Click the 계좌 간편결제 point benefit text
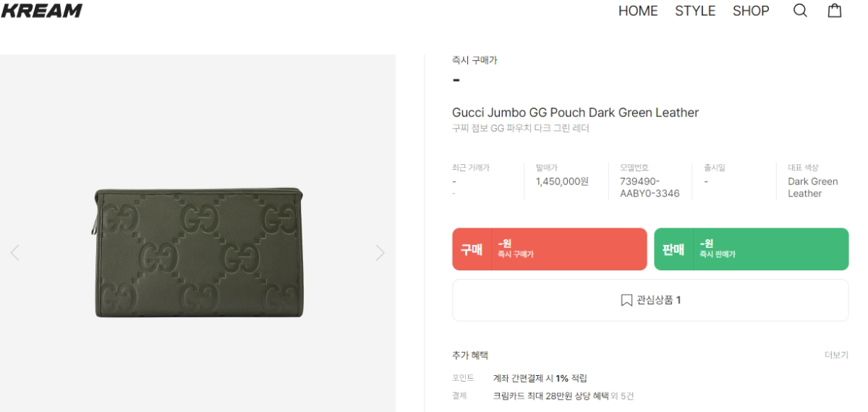Viewport: 868px width, 412px height. coord(540,378)
